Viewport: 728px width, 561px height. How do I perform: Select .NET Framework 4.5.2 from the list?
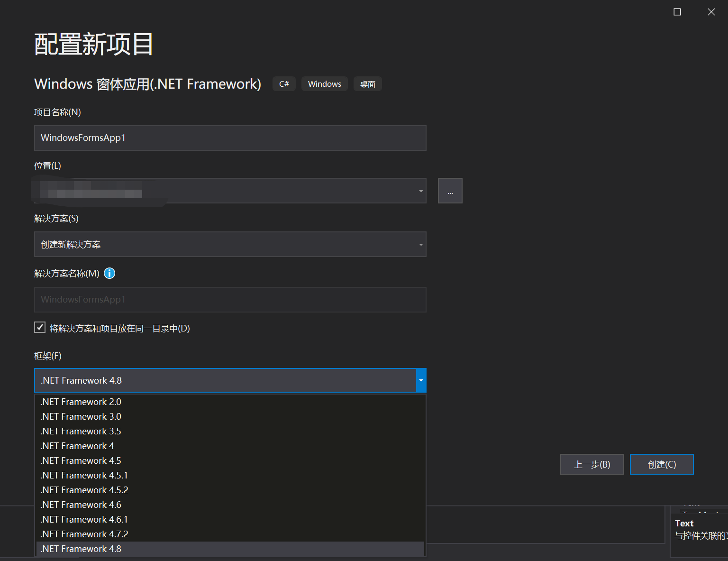84,489
